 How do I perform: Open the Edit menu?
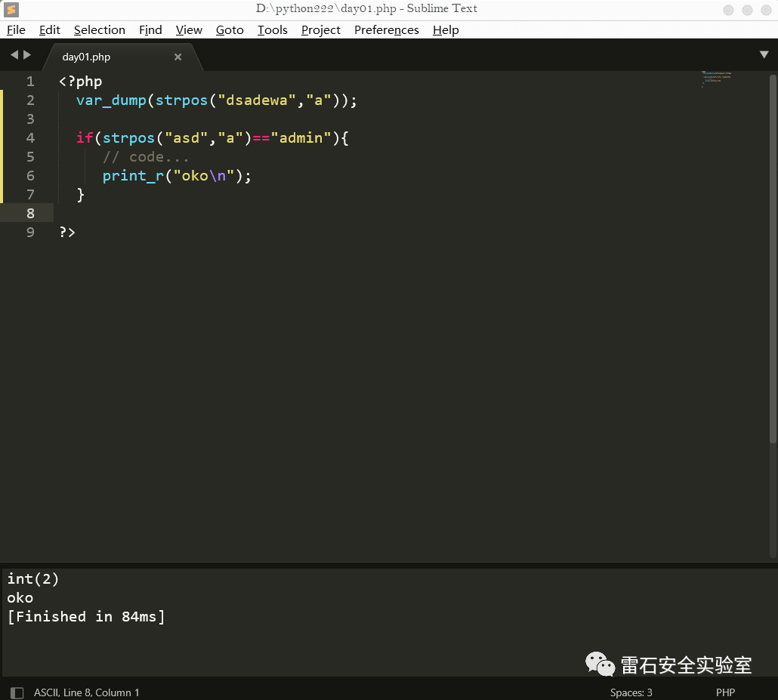point(50,30)
